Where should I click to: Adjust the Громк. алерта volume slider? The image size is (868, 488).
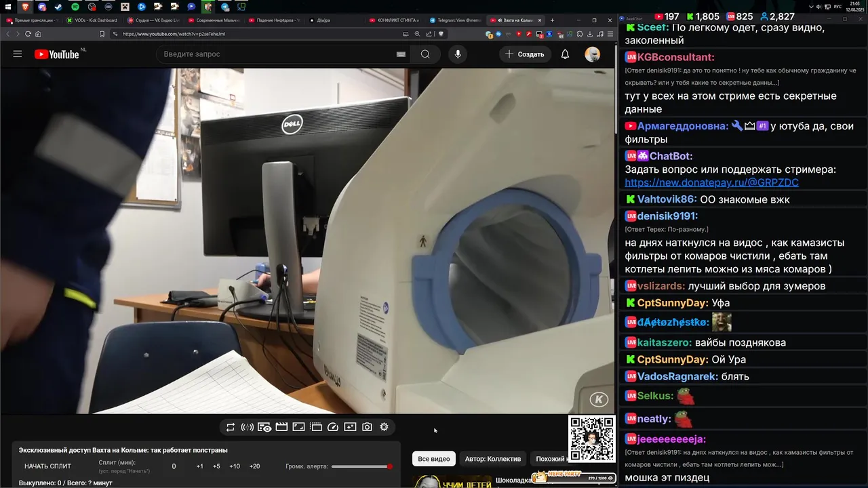pyautogui.click(x=361, y=466)
